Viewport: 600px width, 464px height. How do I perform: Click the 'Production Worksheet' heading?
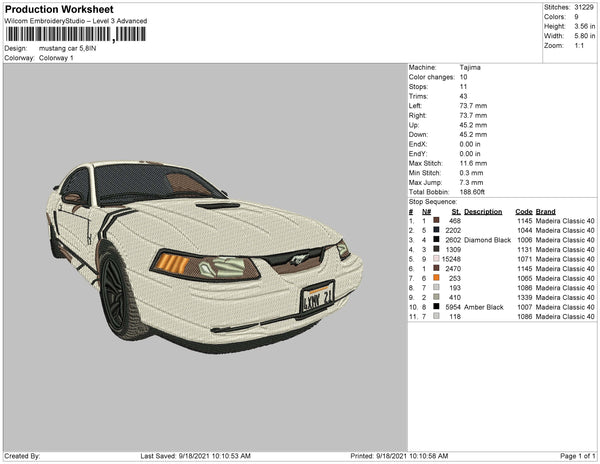59,10
